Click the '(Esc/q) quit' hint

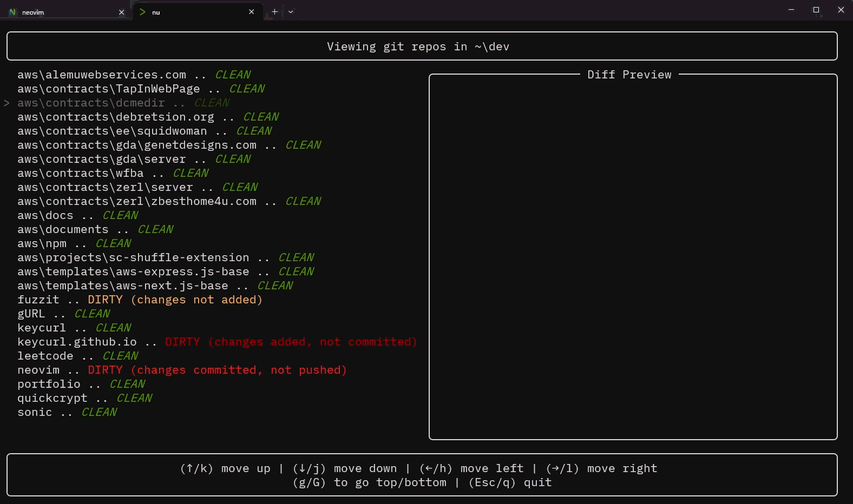(510, 482)
